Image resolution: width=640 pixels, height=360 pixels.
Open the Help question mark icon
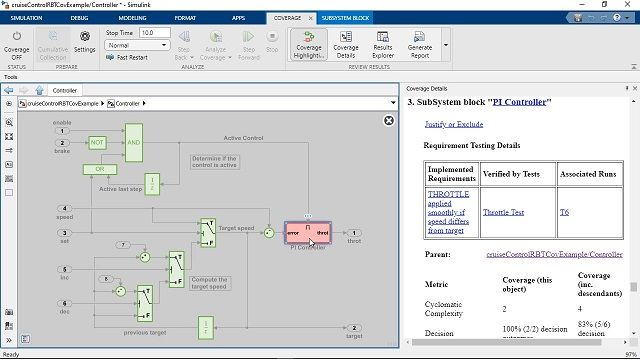click(x=617, y=18)
